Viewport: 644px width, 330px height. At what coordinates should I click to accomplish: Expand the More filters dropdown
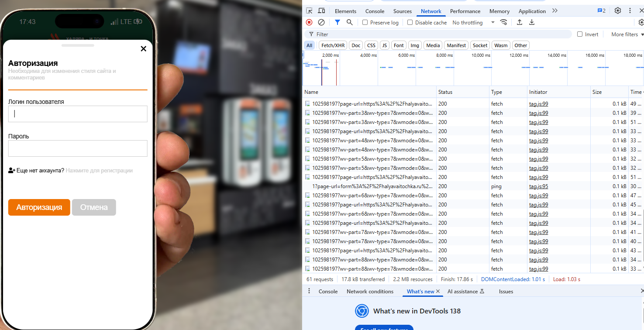tap(627, 34)
